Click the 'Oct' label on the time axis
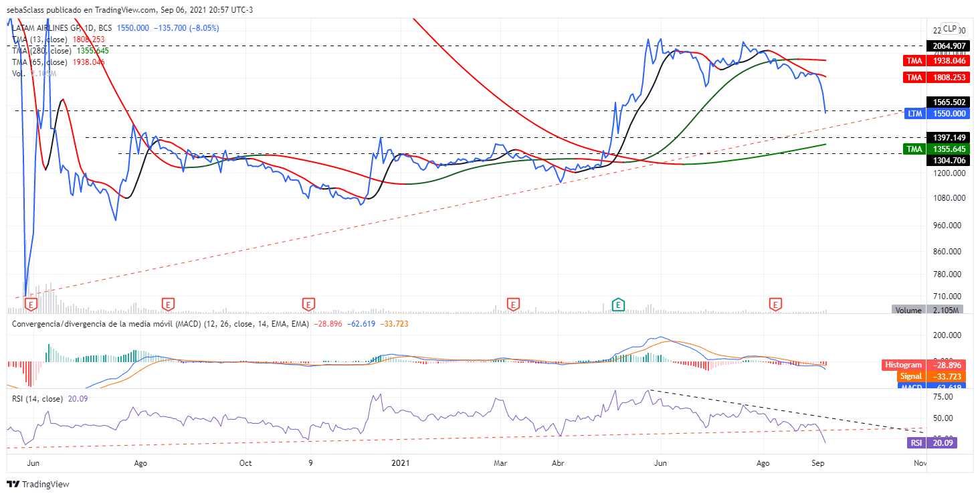 (x=246, y=463)
